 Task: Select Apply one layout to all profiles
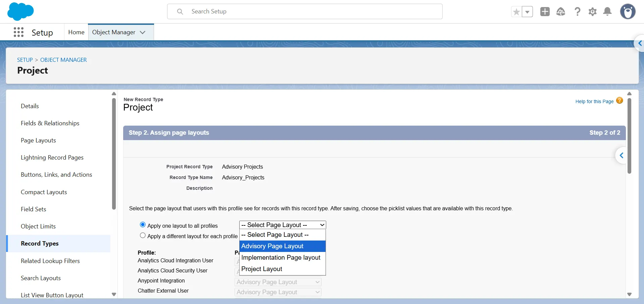click(143, 225)
